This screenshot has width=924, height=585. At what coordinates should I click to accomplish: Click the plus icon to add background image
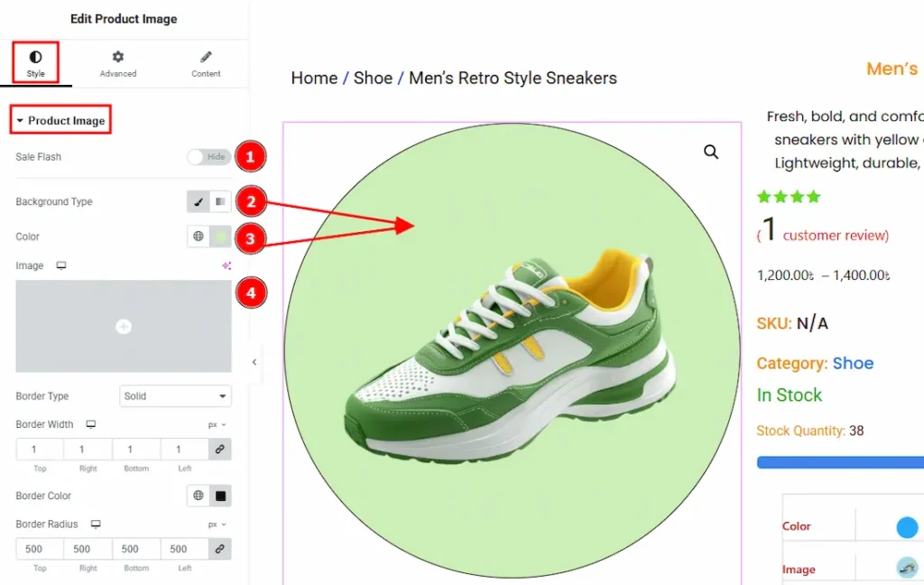pyautogui.click(x=124, y=327)
